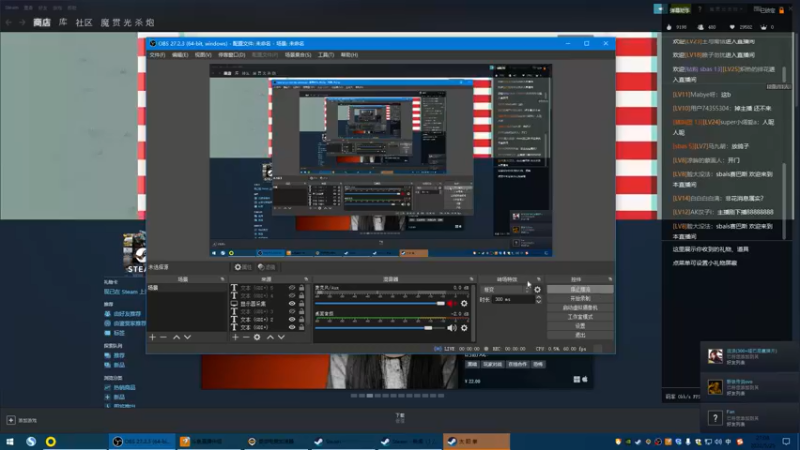Image resolution: width=800 pixels, height=450 pixels.
Task: Pop out the Scene Transitions dock panel
Action: click(539, 279)
